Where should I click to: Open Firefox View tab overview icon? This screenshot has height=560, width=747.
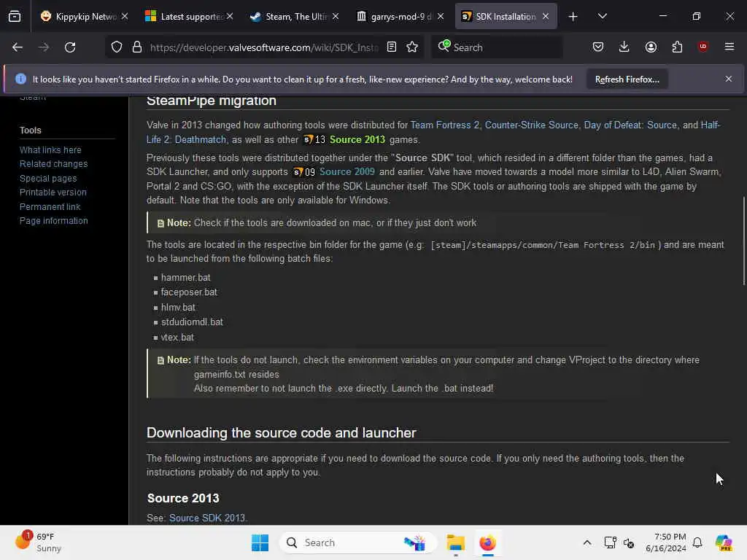pos(15,17)
